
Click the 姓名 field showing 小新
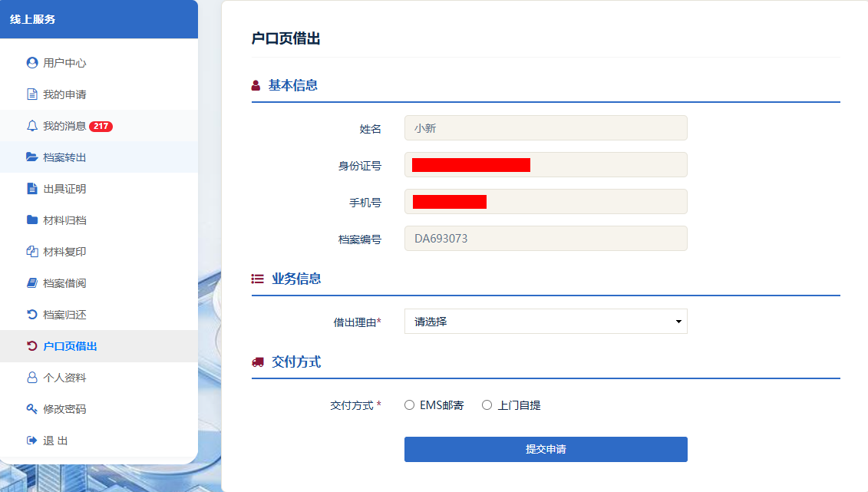pyautogui.click(x=546, y=128)
